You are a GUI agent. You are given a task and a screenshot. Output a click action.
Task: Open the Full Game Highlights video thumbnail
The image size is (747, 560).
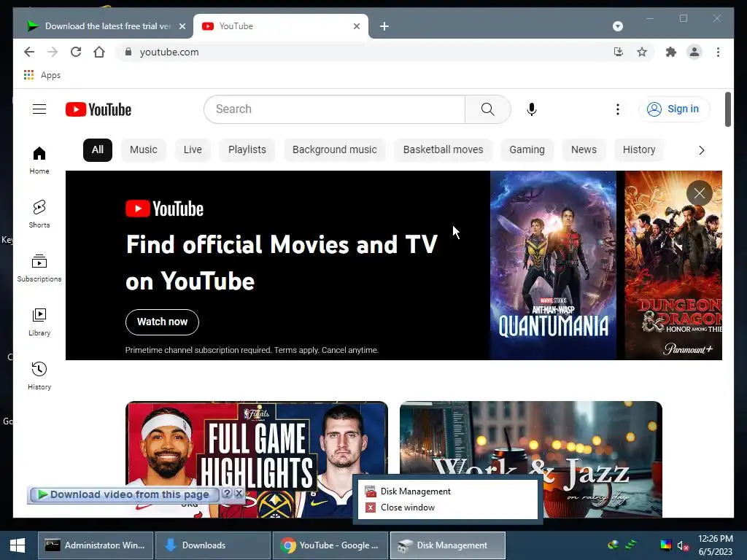point(256,459)
